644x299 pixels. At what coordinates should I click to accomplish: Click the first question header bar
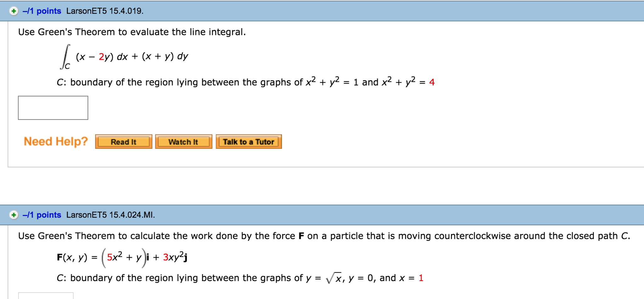point(378,10)
